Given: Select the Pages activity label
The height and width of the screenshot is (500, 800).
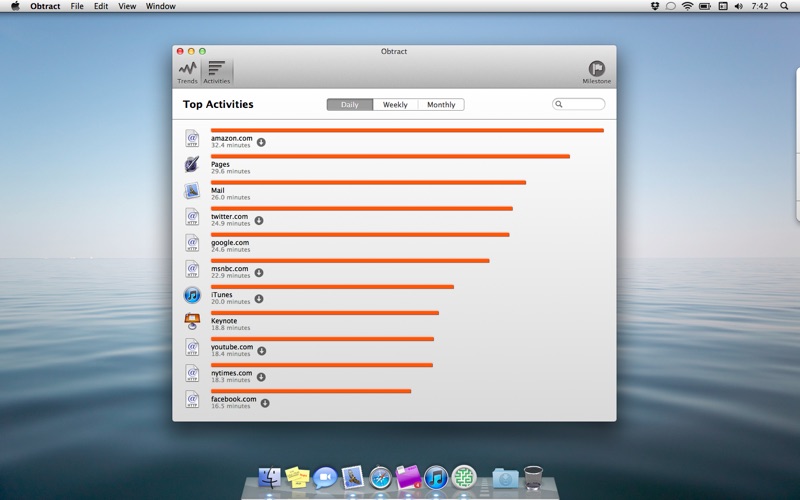Looking at the screenshot, I should 220,164.
